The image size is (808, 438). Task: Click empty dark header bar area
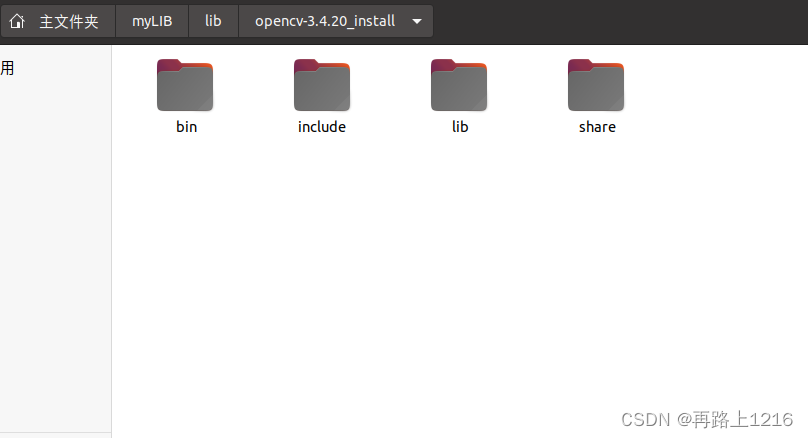click(x=618, y=22)
